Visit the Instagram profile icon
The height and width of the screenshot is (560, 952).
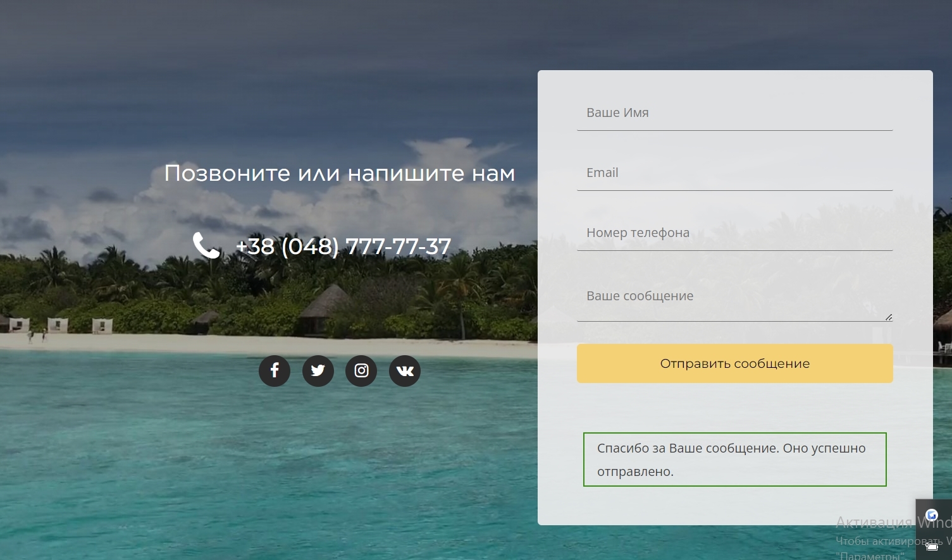pos(361,370)
